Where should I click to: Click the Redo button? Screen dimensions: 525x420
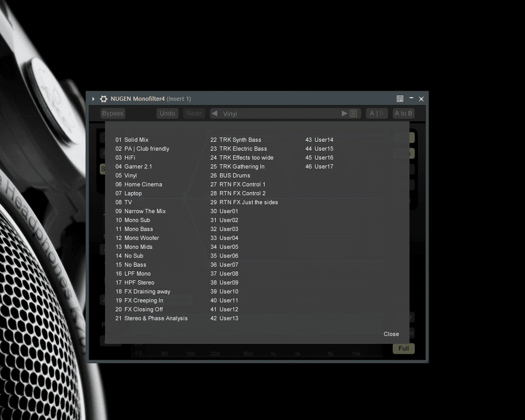194,113
